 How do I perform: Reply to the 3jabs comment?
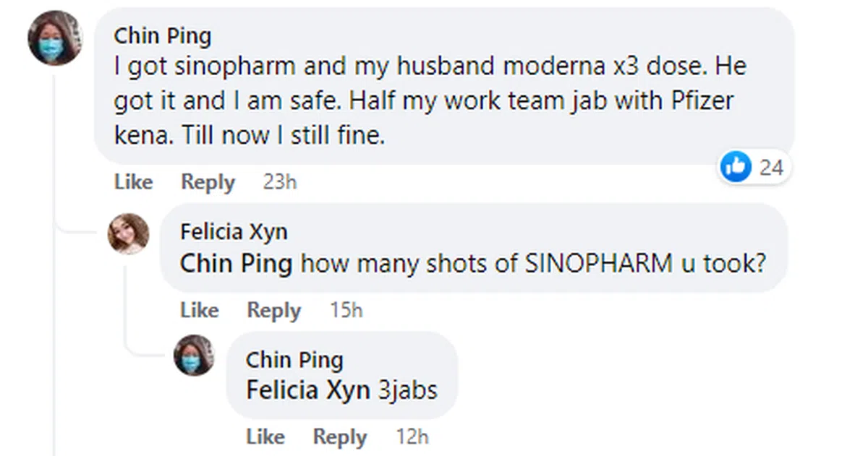340,436
